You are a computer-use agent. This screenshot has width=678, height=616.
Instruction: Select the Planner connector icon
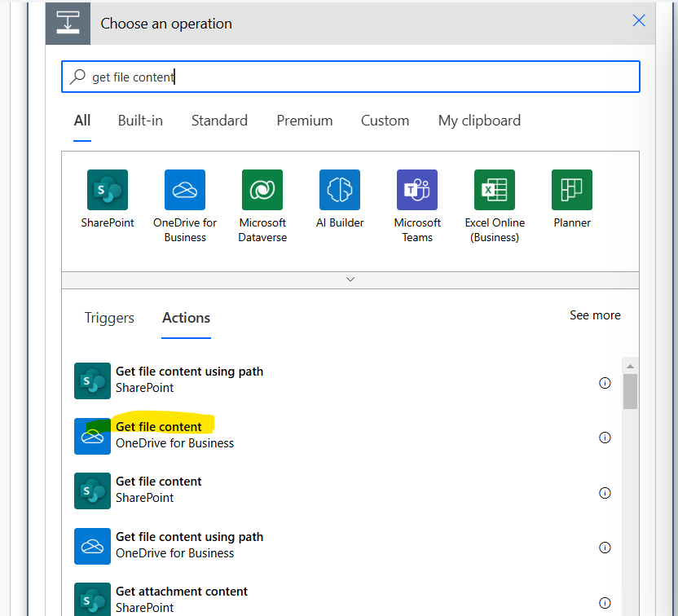click(571, 190)
